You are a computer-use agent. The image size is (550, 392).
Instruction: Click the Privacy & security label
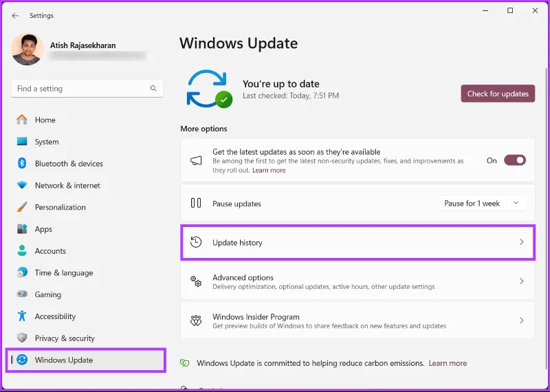(65, 338)
